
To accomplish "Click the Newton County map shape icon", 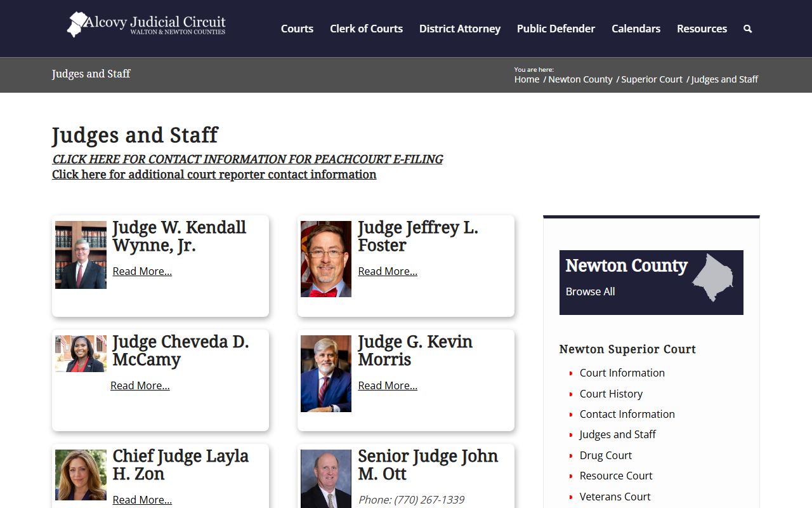I will click(x=712, y=278).
